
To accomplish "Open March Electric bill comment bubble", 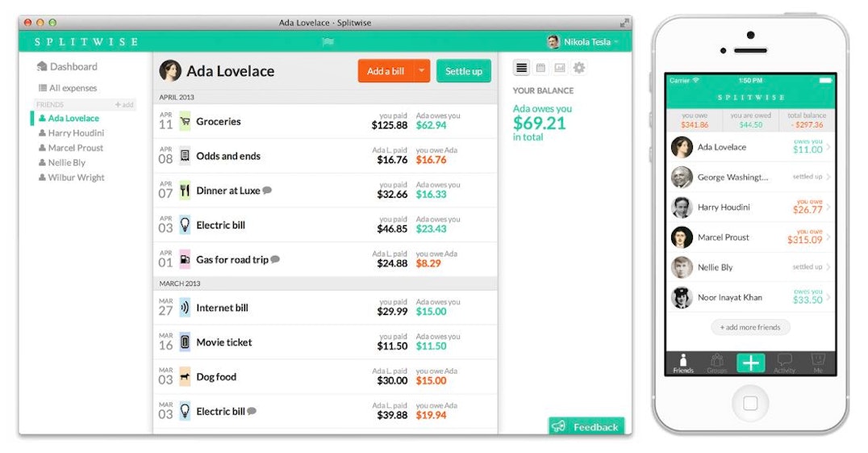I will coord(252,411).
